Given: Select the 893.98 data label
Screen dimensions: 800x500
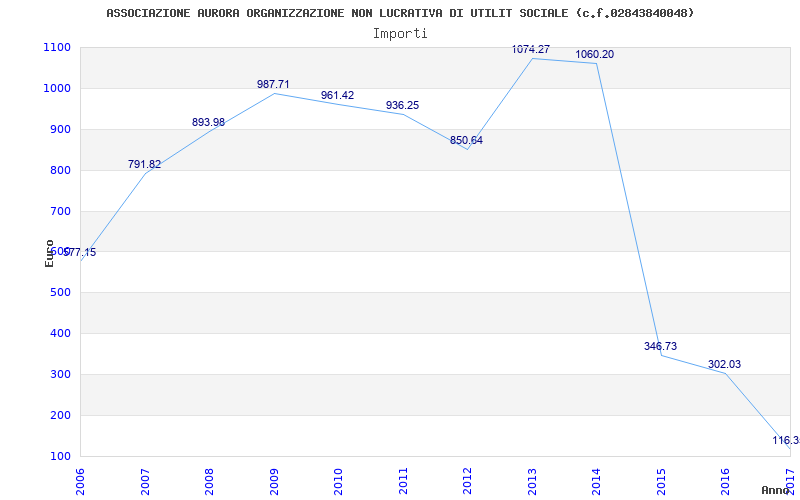Looking at the screenshot, I should (208, 122).
